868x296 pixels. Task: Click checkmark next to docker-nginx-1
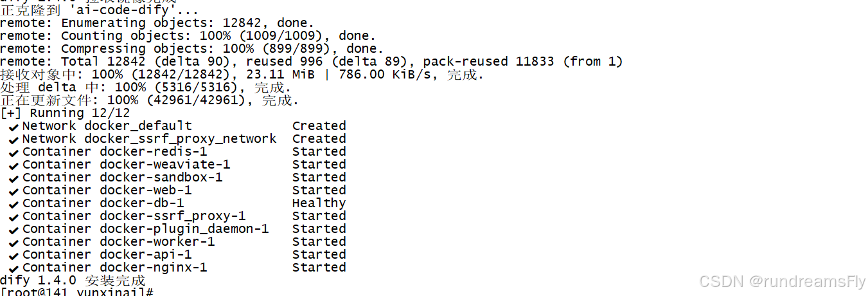(13, 268)
